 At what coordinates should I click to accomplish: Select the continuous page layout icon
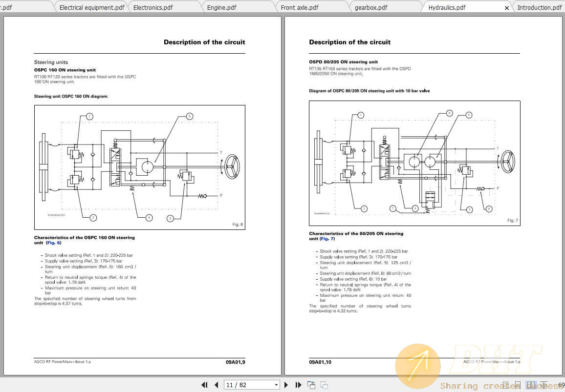pos(517,385)
